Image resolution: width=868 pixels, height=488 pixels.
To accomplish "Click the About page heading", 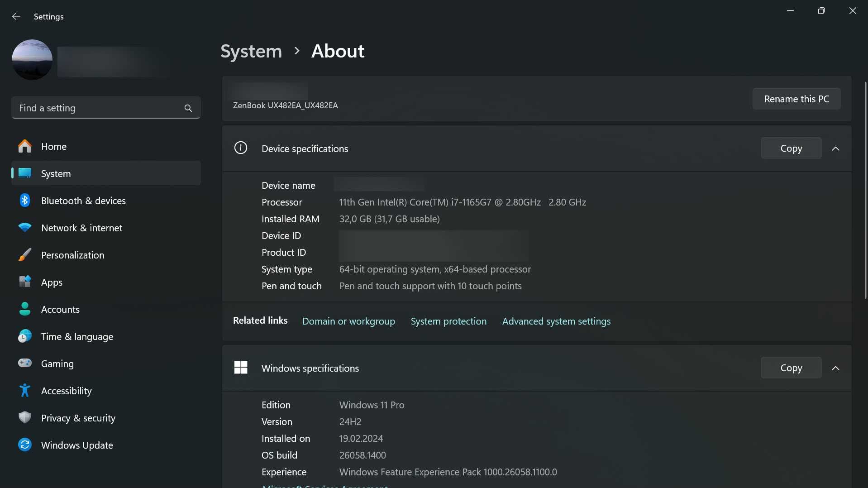I will point(338,51).
